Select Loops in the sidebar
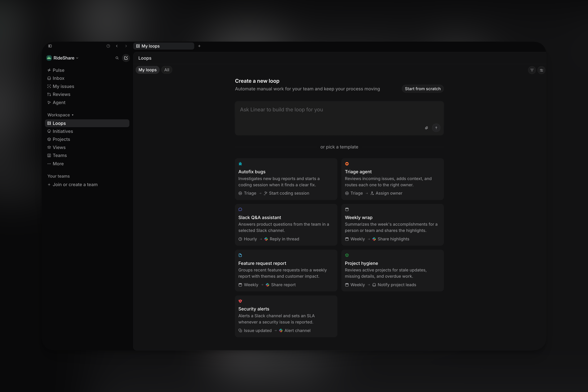This screenshot has height=392, width=588. pyautogui.click(x=87, y=123)
